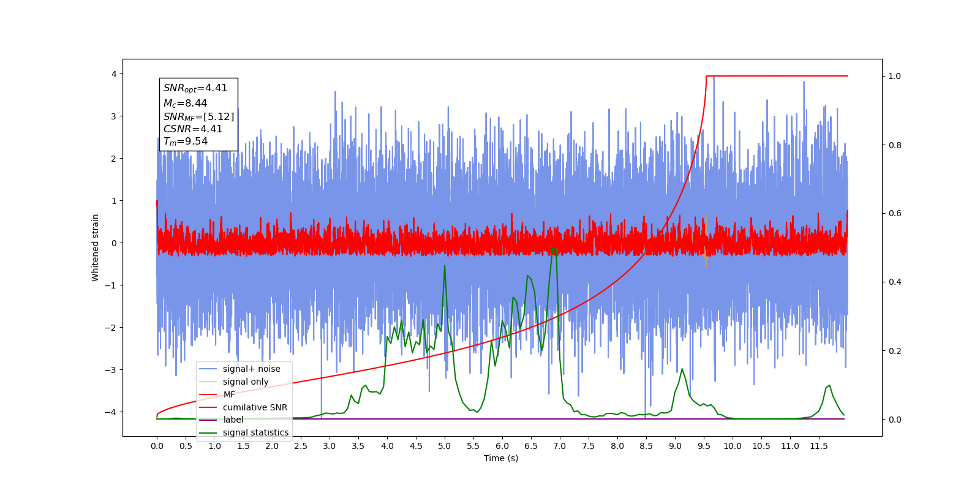
Task: Click the left y-axis tick label −4
Action: coord(111,412)
